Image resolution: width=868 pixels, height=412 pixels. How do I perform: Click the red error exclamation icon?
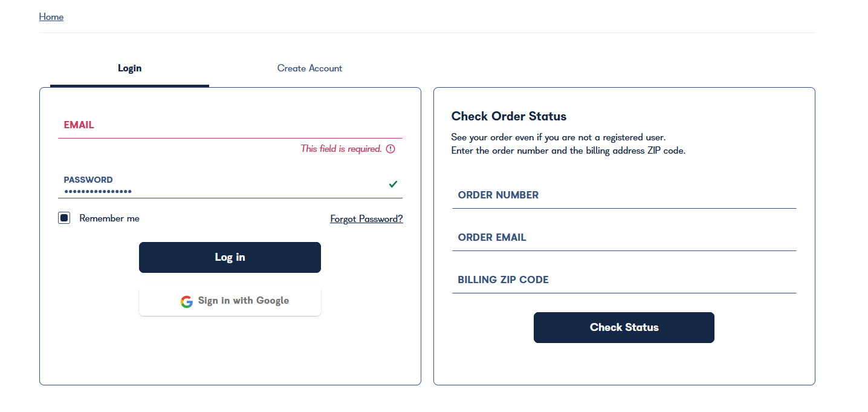click(390, 149)
